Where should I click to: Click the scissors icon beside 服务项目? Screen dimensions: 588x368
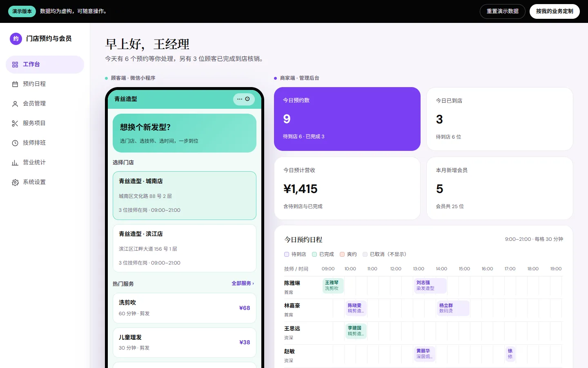(15, 123)
